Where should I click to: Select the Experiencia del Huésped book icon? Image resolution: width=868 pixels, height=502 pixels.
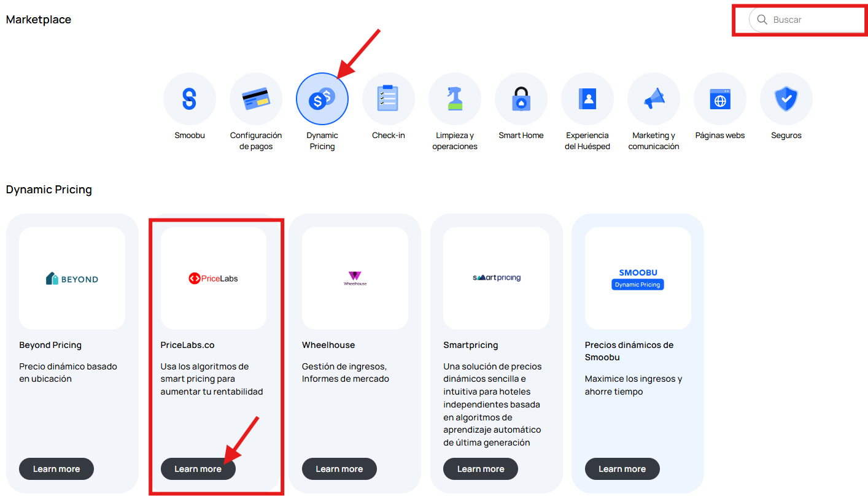587,99
